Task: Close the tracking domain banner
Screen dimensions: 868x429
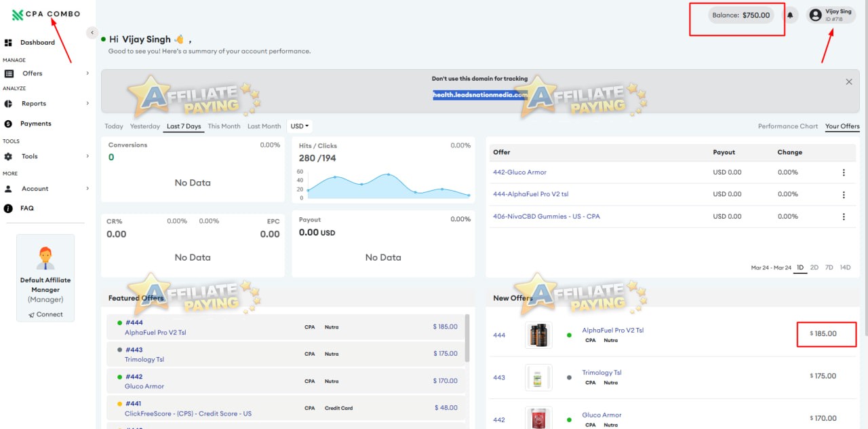Action: 849,81
